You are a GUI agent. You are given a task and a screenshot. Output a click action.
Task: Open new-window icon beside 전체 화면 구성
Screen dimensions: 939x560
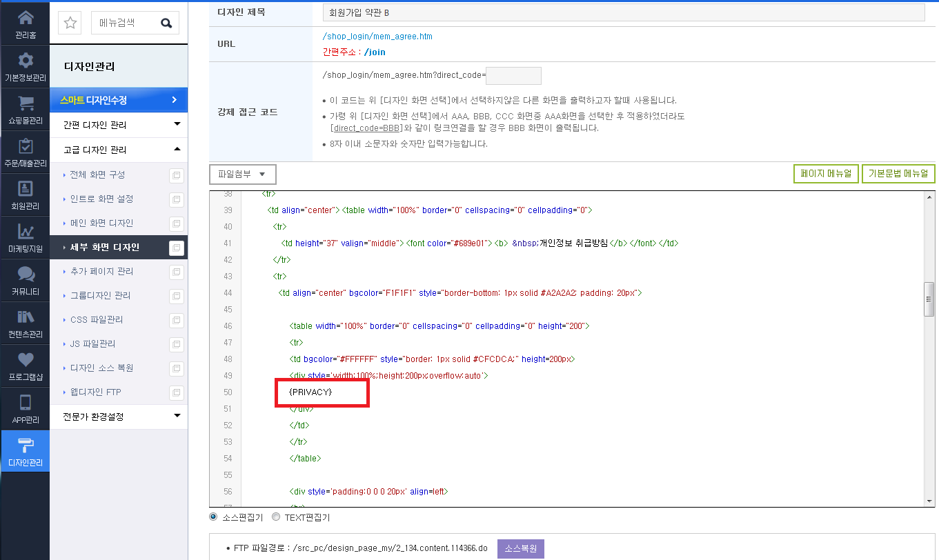coord(177,175)
